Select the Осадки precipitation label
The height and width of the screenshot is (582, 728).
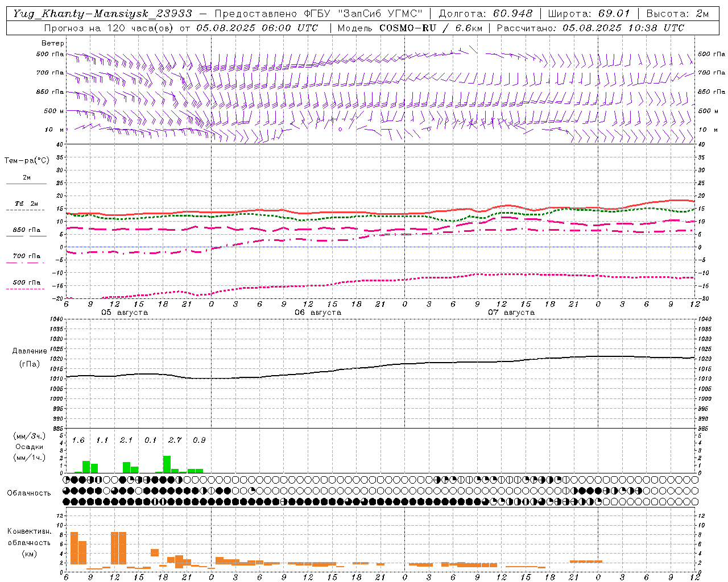click(29, 447)
